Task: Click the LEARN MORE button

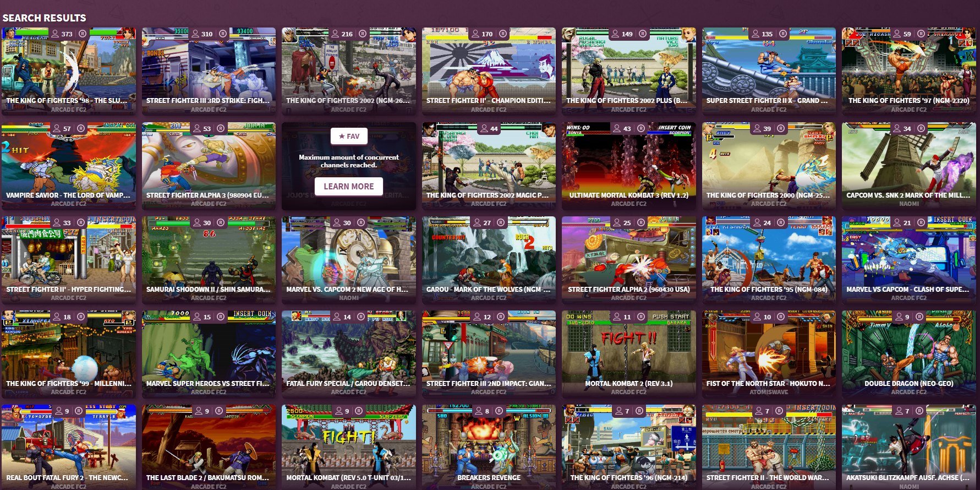Action: tap(349, 187)
